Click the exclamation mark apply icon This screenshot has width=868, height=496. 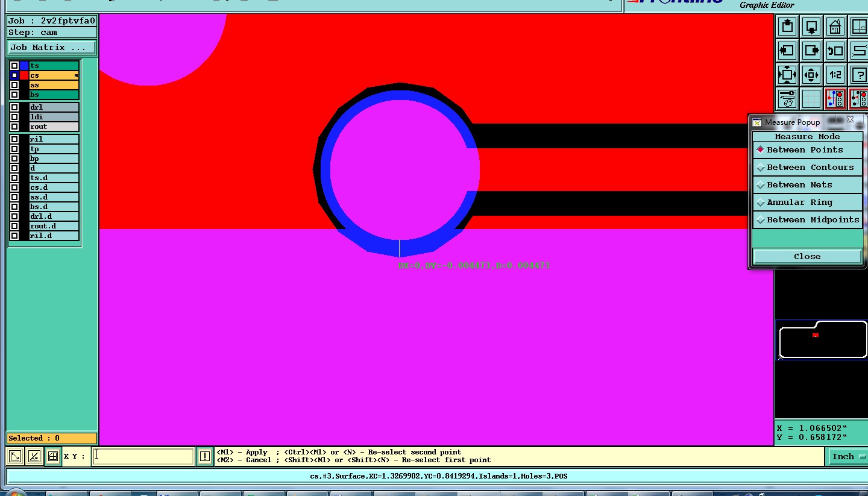tap(205, 456)
